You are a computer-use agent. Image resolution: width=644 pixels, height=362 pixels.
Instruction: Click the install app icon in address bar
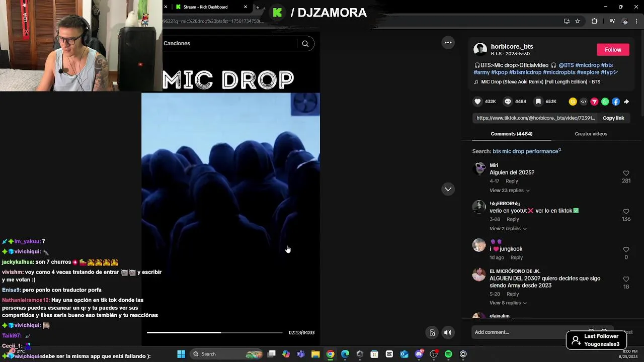567,21
